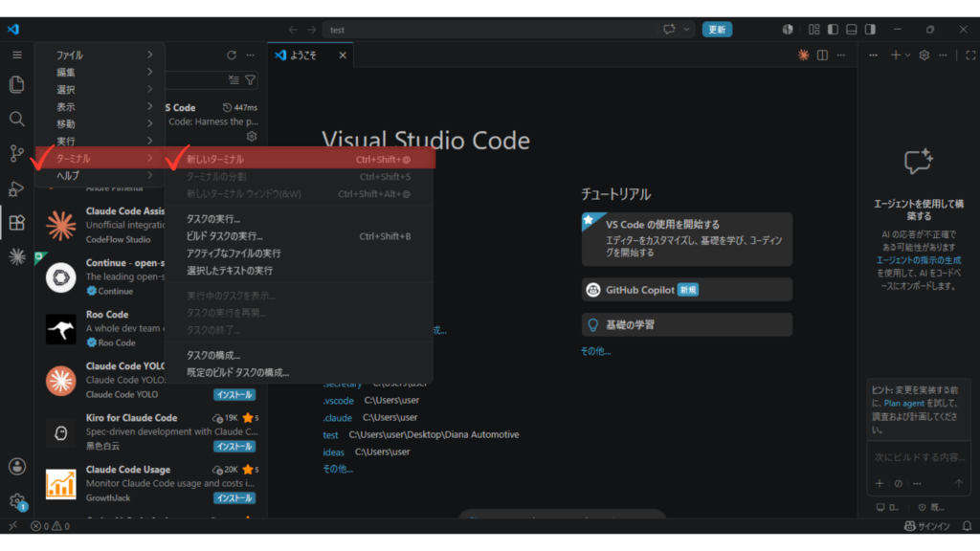Open the ideas recent folder link

[333, 452]
